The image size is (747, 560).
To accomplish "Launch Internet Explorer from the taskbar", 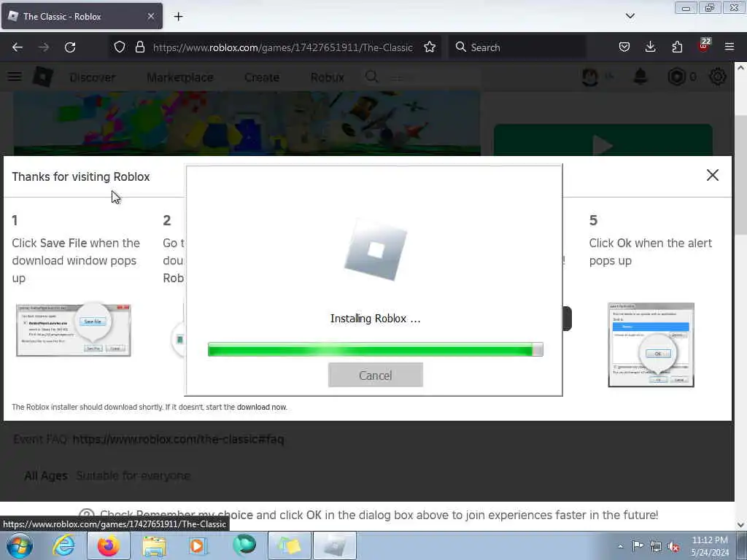I will pos(63,545).
